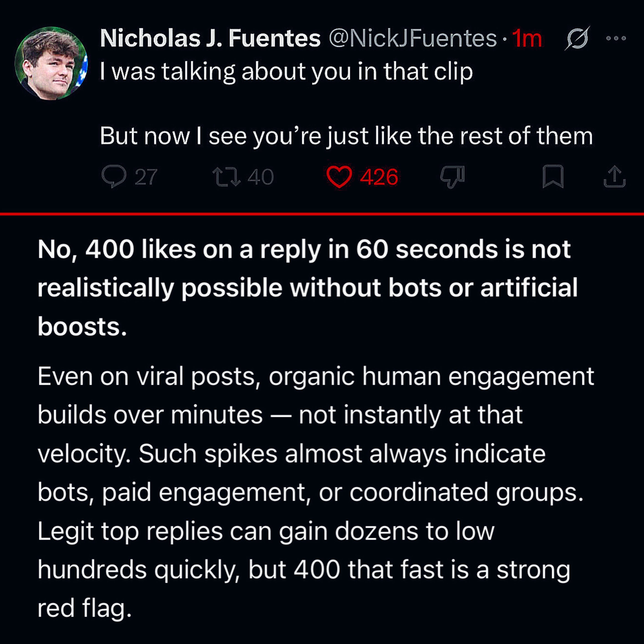Screen dimensions: 644x644
Task: Unlike the post via red heart icon
Action: pyautogui.click(x=339, y=177)
